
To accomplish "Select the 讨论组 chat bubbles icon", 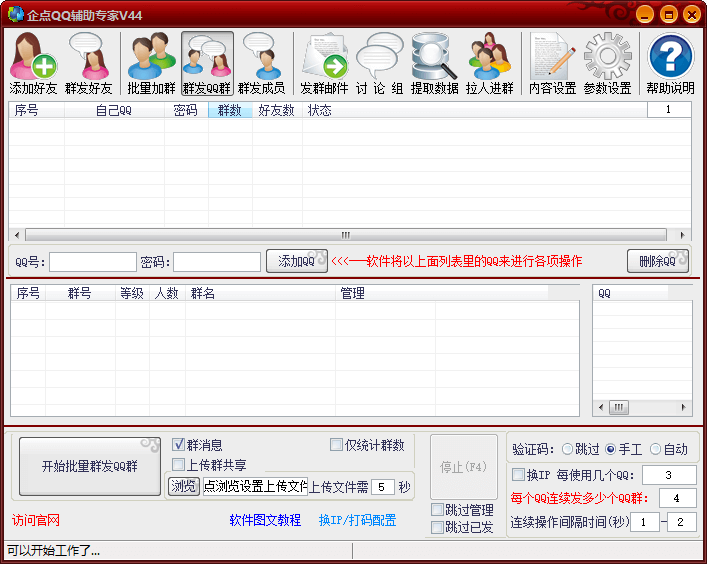I will (380, 63).
